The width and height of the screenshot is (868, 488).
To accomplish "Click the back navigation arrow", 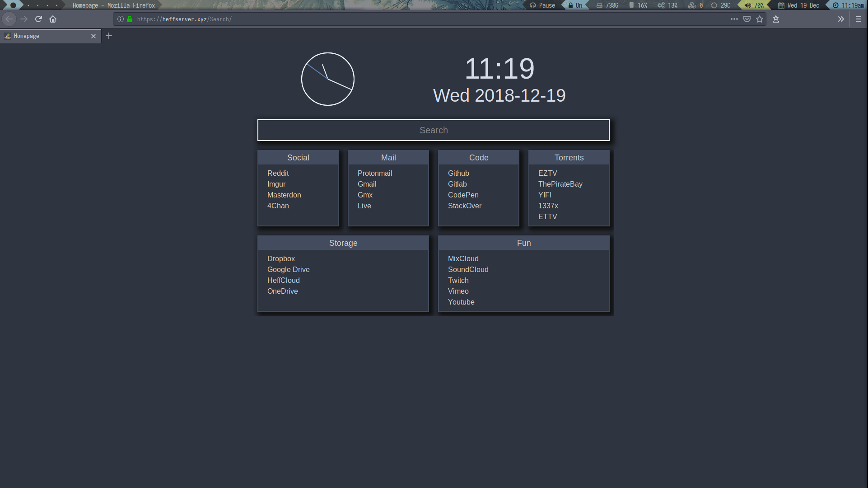I will tap(9, 19).
